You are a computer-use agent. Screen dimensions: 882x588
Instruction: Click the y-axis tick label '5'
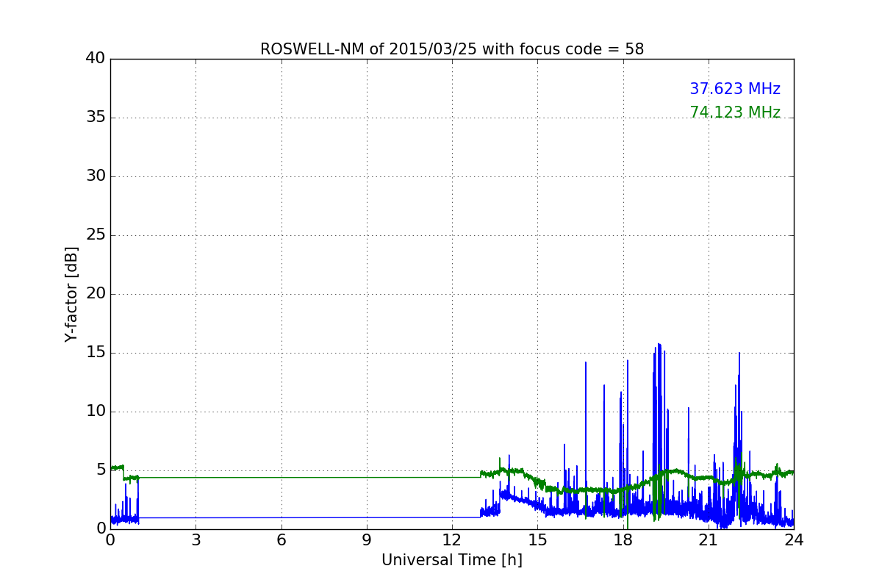click(101, 470)
